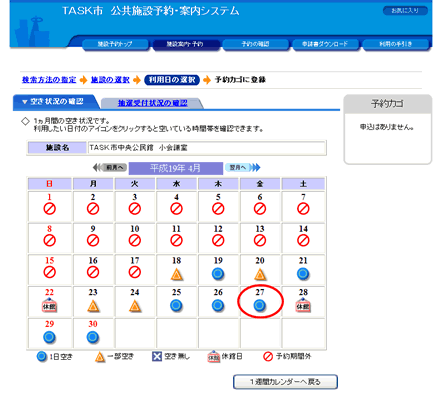Click the out-of-period icon on April 15
This screenshot has height=395, width=440.
point(49,272)
